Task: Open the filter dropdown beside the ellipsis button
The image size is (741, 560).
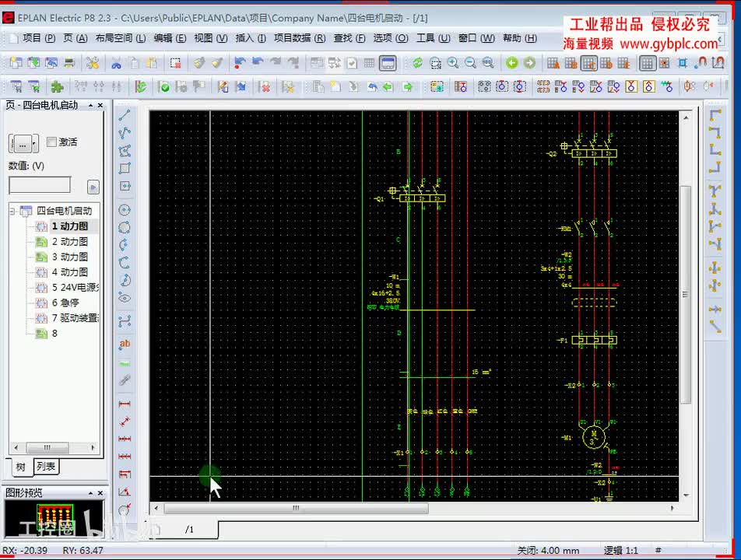Action: [x=34, y=144]
